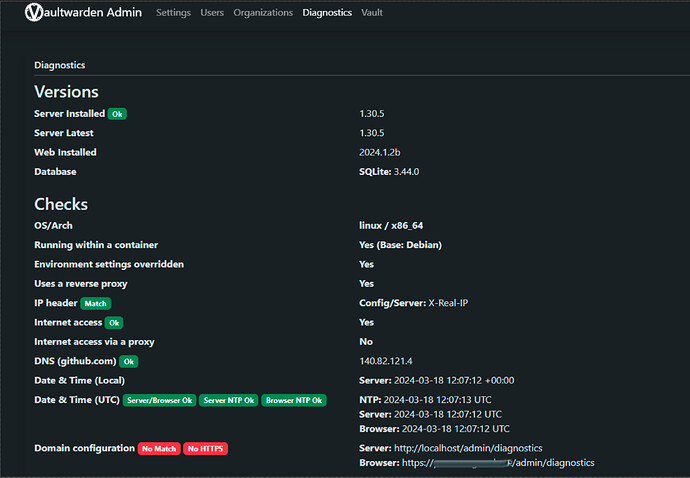
Task: Click the Domain configuration label
Action: 84,448
